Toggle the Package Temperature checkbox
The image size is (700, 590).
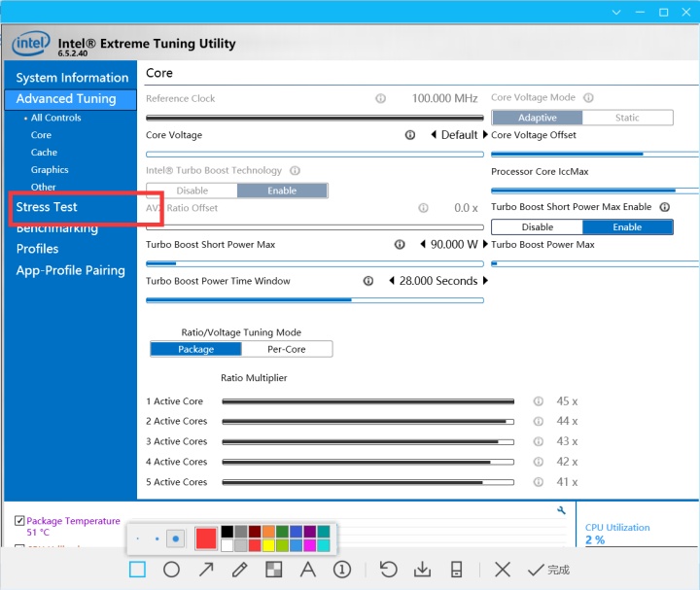(x=19, y=520)
